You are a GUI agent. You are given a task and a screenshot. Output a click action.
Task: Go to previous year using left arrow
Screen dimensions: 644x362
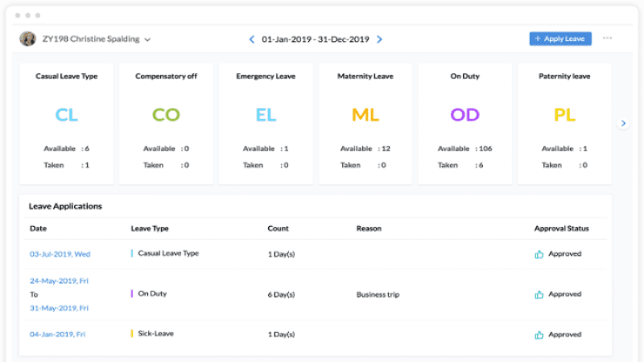tap(251, 39)
